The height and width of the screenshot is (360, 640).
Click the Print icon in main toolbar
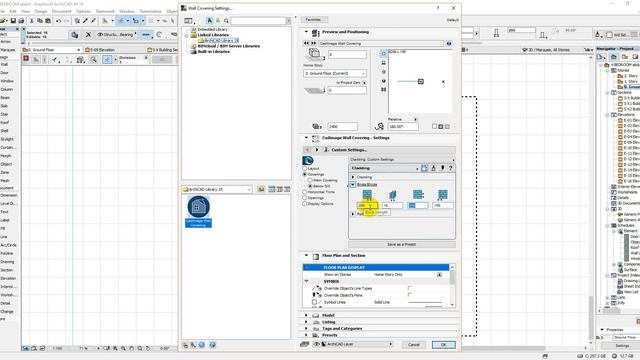(x=21, y=20)
